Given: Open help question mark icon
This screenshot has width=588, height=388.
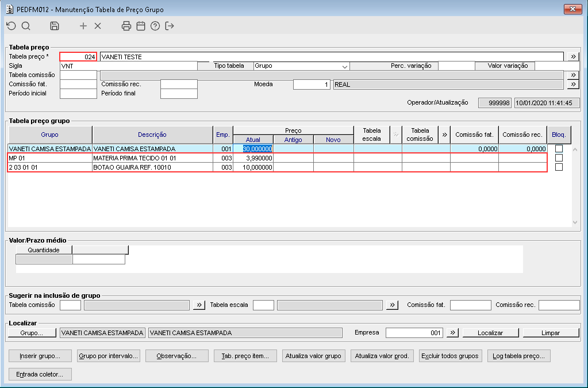Looking at the screenshot, I should coord(155,26).
